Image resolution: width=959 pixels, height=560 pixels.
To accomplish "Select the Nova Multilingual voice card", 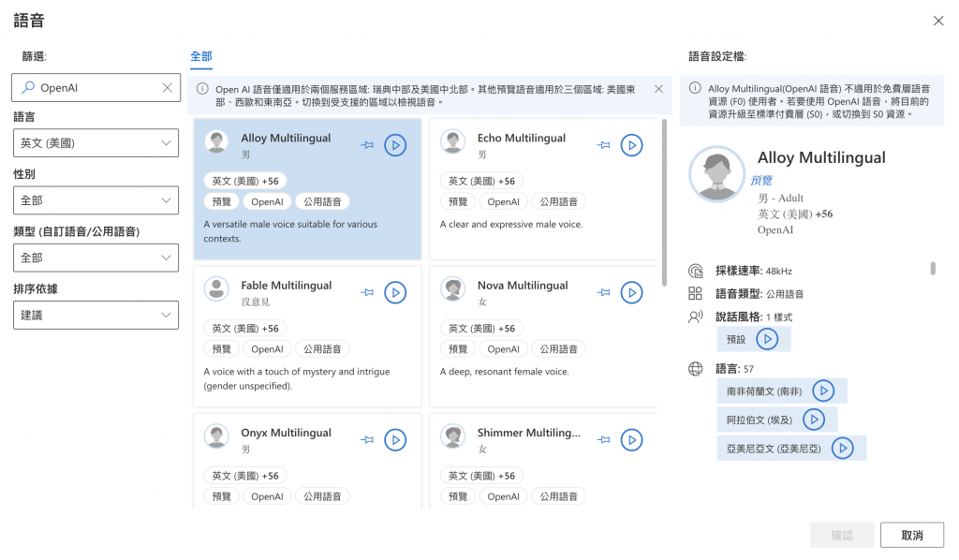I will [544, 336].
